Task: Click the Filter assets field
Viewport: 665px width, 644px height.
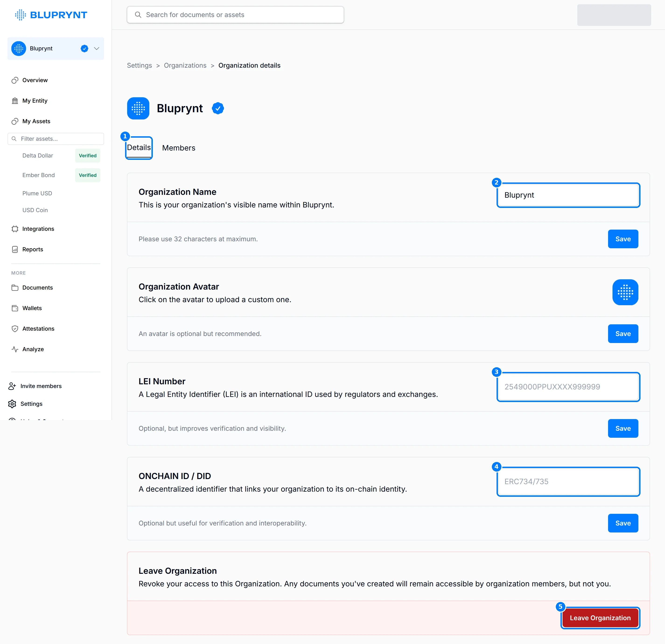Action: [56, 139]
